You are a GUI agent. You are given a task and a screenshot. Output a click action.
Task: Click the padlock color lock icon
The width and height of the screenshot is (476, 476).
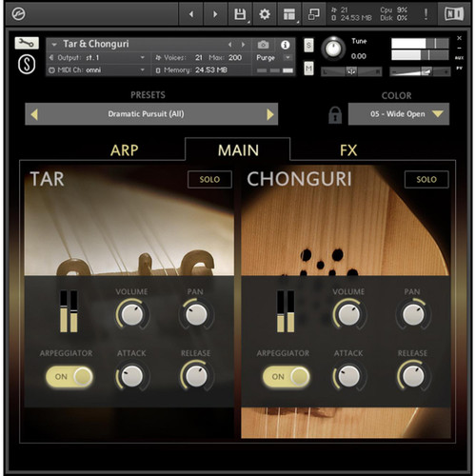(x=335, y=115)
